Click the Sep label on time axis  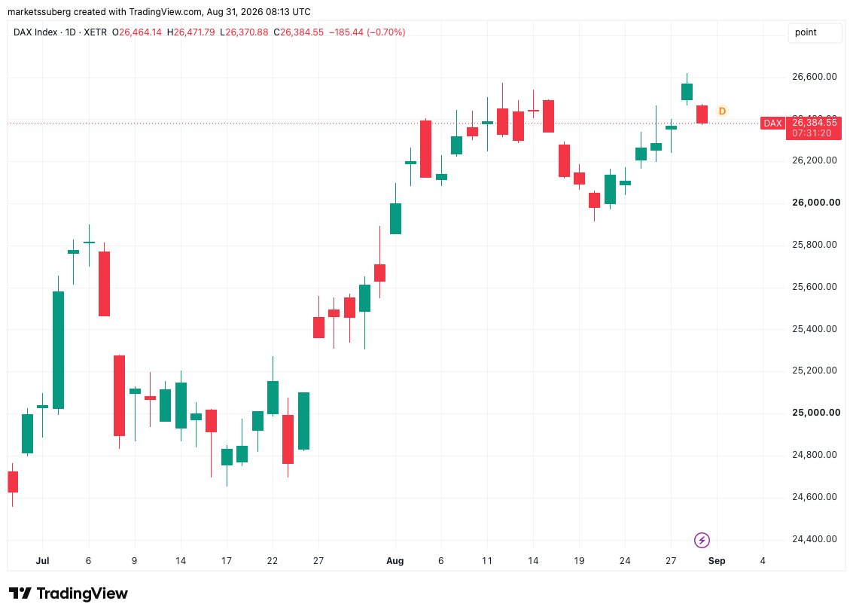coord(717,560)
